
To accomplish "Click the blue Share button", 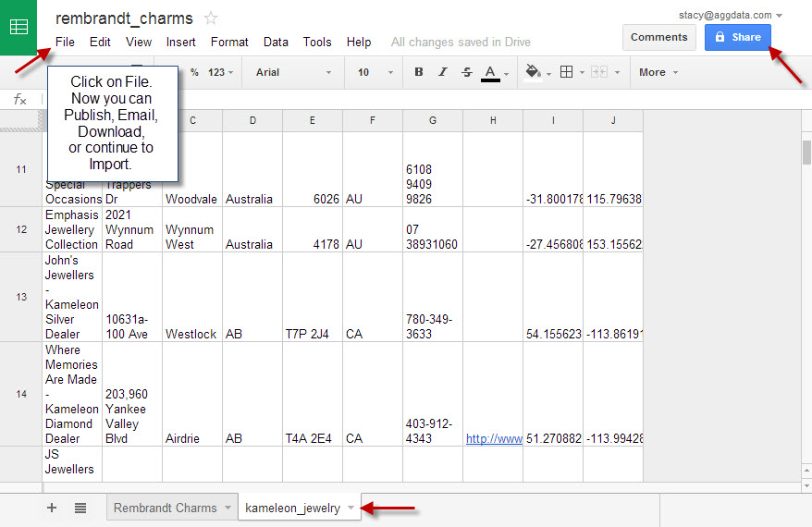I will click(x=737, y=37).
